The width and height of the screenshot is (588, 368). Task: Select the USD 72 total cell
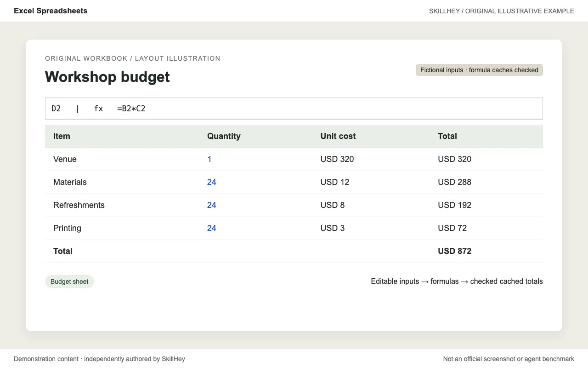click(x=452, y=228)
